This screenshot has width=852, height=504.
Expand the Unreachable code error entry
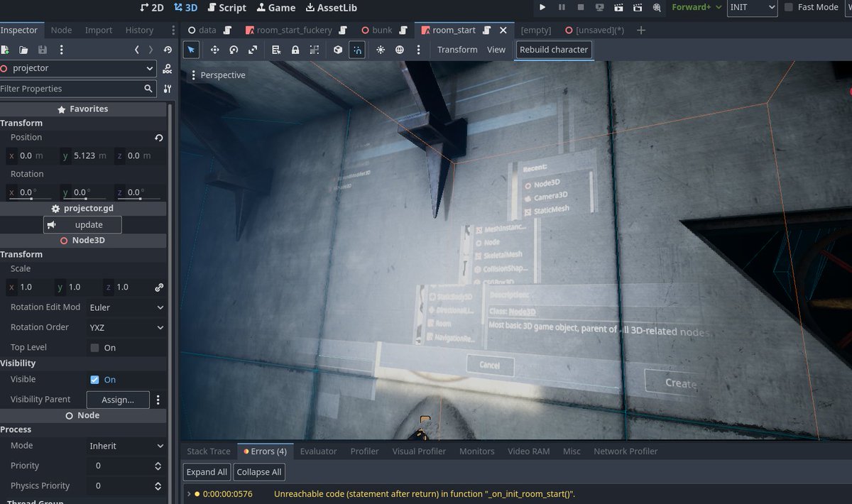[x=189, y=493]
